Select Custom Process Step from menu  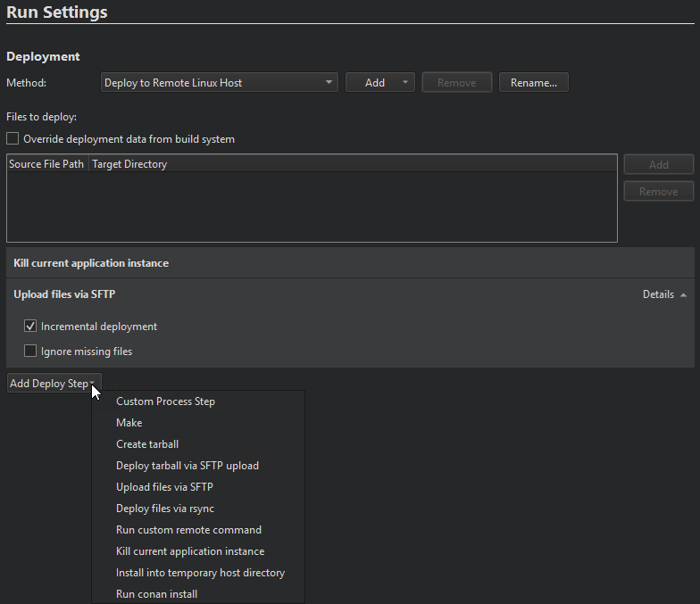[x=165, y=401]
